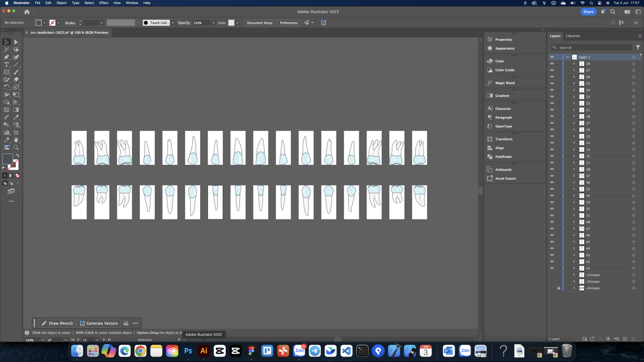
Task: Unlock the locked bottom Group layer
Action: tap(559, 288)
